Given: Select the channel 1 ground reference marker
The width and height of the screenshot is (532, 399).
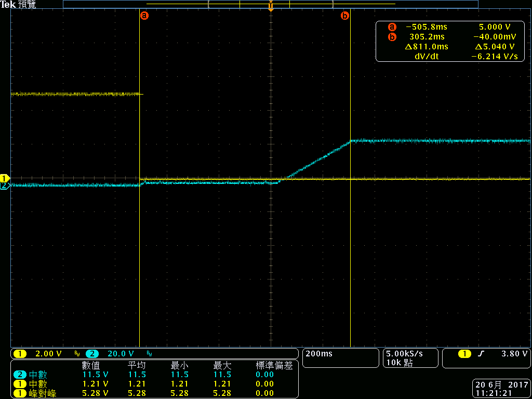Looking at the screenshot, I should (5, 178).
